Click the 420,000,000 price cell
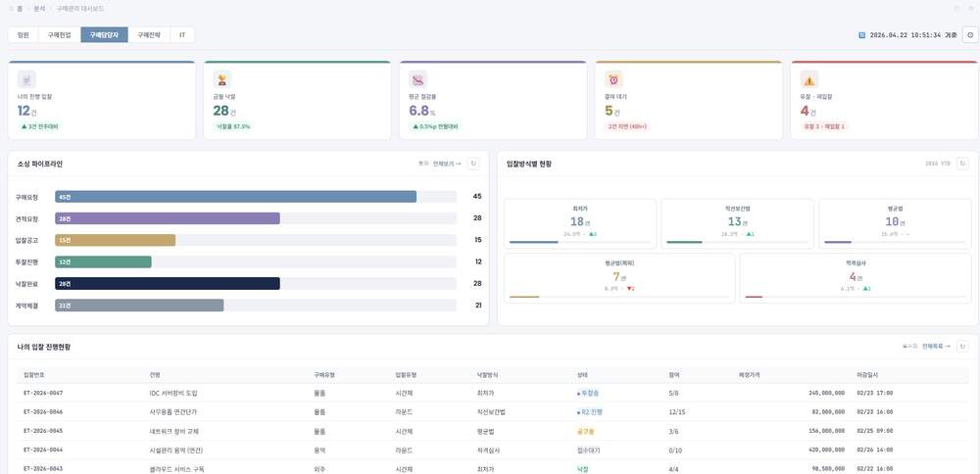Image resolution: width=980 pixels, height=474 pixels. pos(826,450)
